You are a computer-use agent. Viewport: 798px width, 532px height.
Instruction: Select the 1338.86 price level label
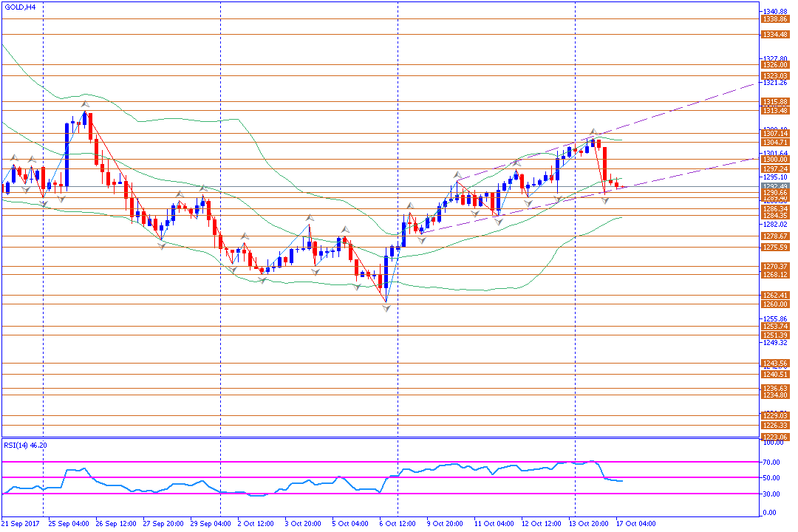775,18
